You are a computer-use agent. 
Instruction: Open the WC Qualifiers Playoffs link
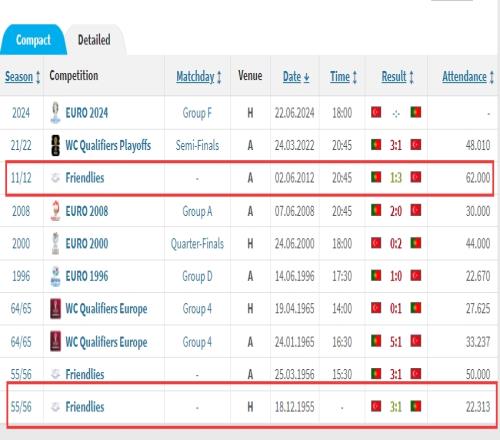(108, 145)
